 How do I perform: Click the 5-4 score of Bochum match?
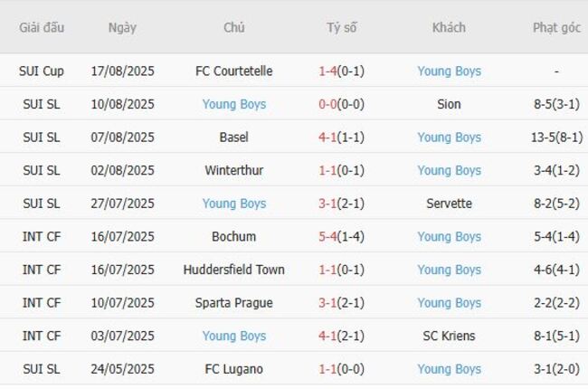[328, 236]
